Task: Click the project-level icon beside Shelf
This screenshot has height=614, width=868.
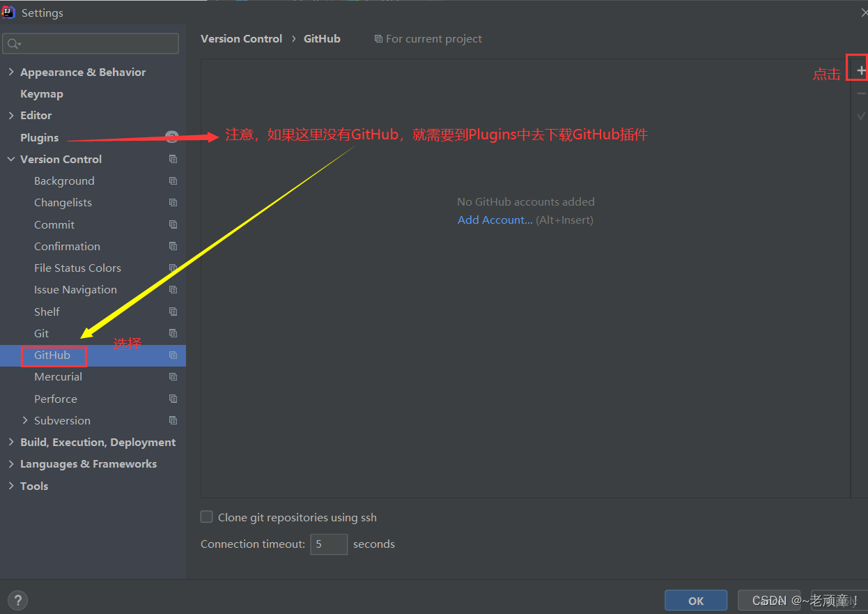Action: [173, 312]
